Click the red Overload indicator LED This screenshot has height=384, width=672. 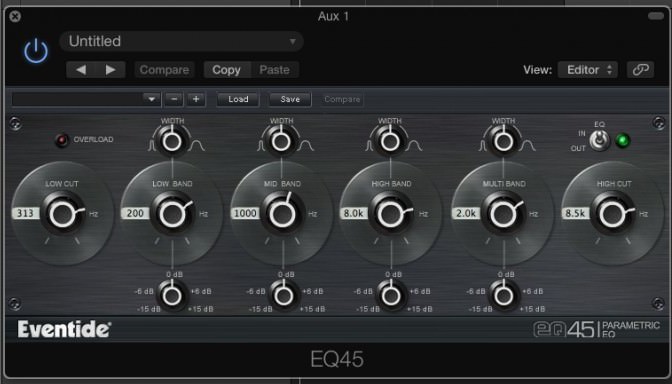point(62,140)
